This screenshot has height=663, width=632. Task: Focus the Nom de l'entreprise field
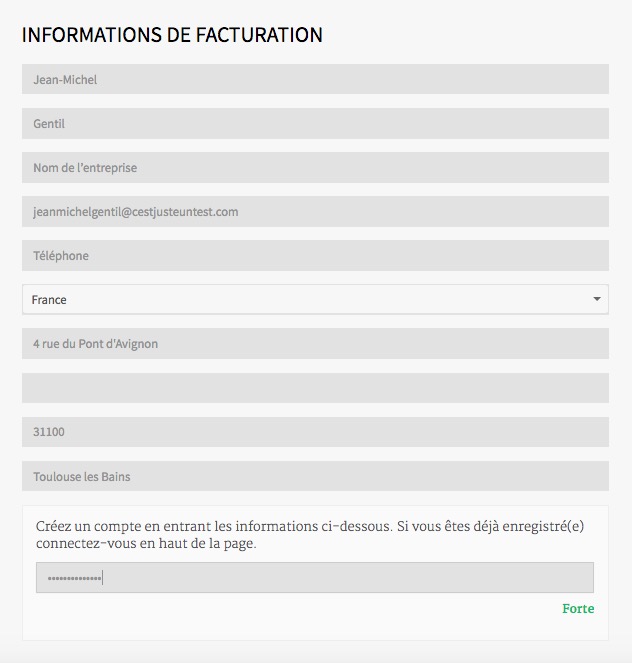[315, 167]
